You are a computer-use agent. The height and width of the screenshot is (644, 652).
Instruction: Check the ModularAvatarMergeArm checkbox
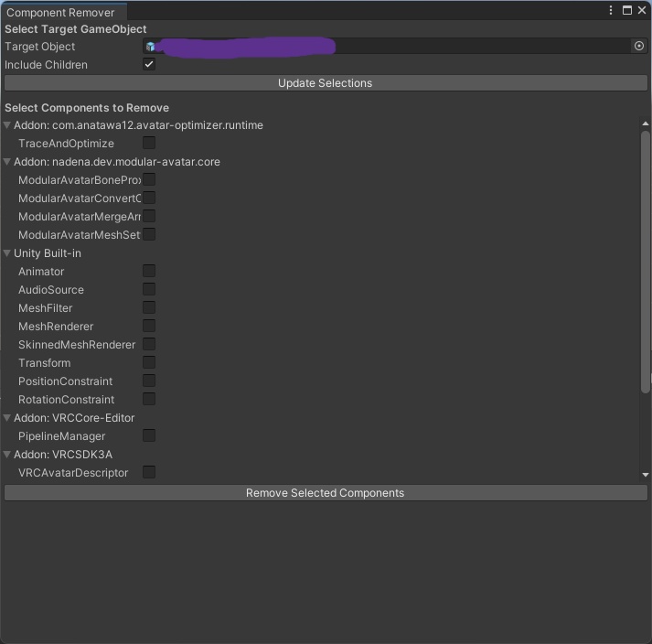pyautogui.click(x=149, y=216)
